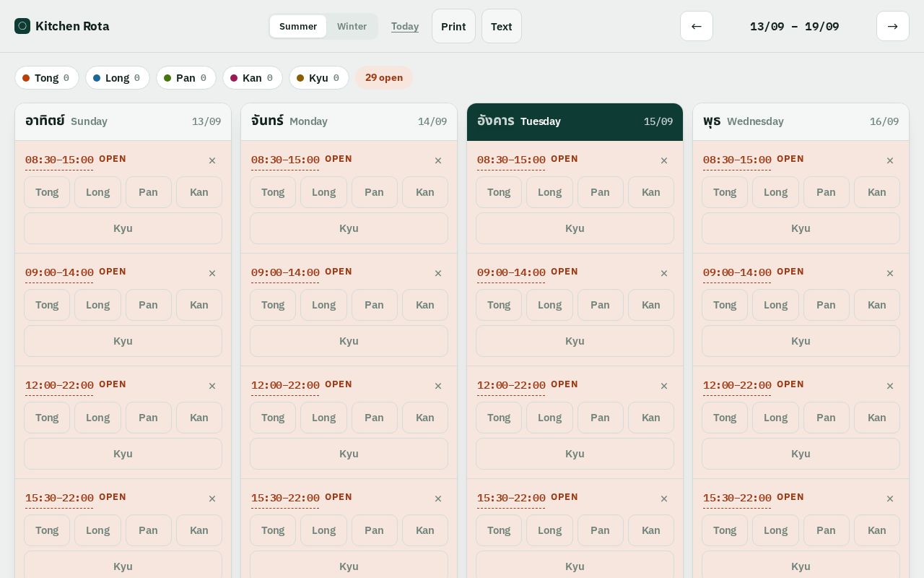This screenshot has height=578, width=924.
Task: Remove Monday 08:30–15:00 shift with X
Action: (x=438, y=160)
